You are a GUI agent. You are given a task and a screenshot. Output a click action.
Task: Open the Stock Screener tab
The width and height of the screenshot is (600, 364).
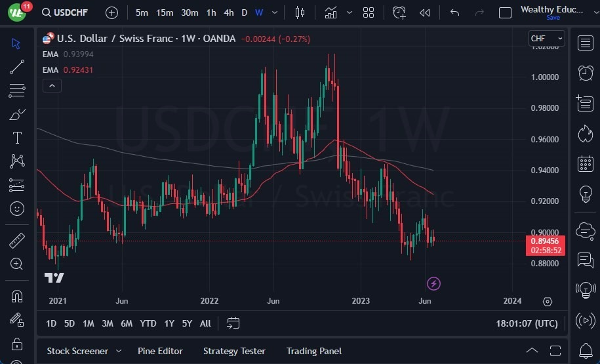77,351
